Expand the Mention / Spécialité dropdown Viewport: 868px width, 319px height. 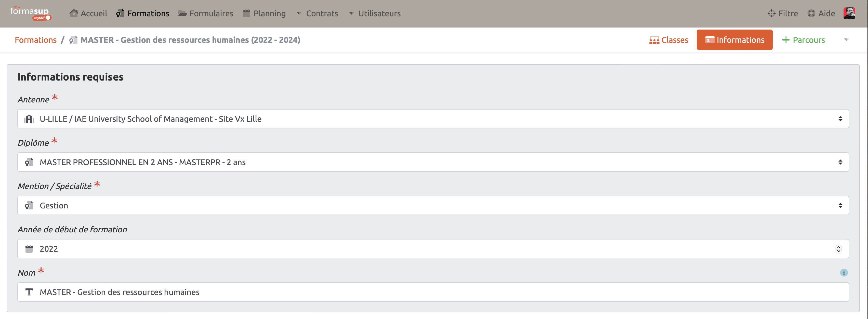point(433,205)
